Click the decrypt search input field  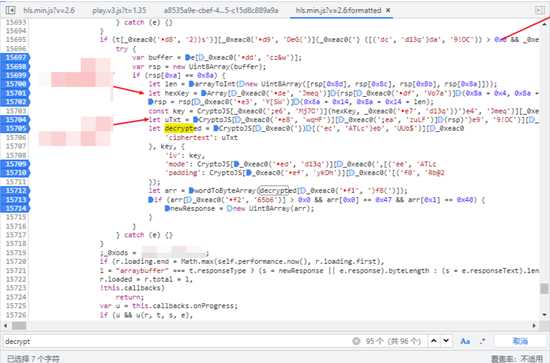[175, 341]
